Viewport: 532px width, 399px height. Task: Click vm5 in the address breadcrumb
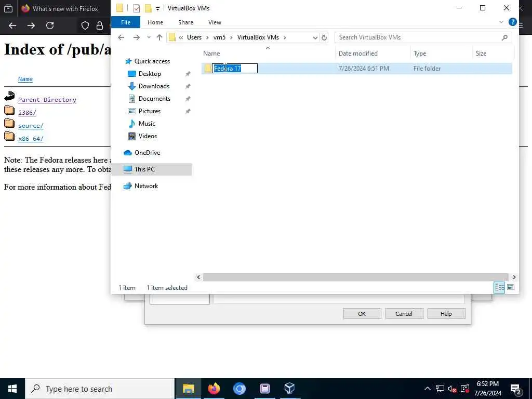pos(219,37)
